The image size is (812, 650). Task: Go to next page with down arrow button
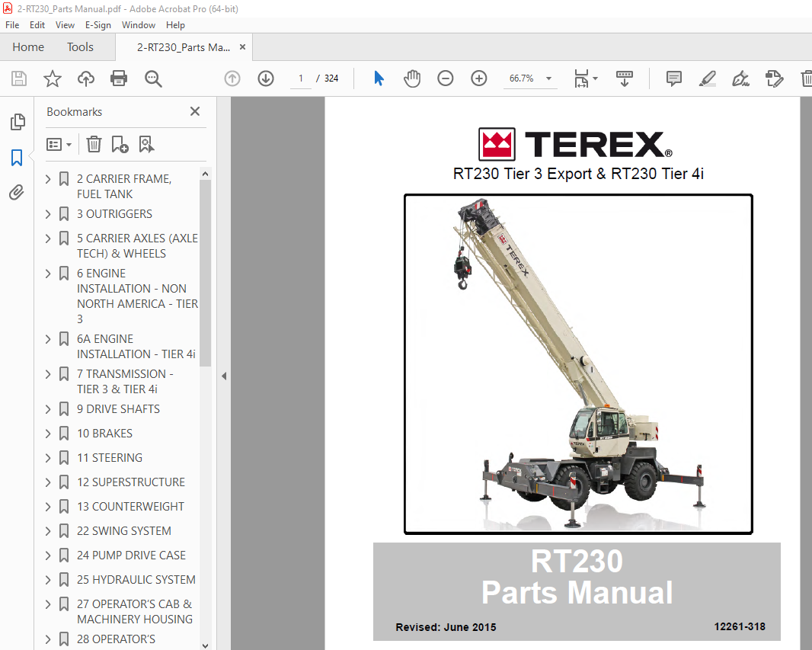(x=266, y=78)
